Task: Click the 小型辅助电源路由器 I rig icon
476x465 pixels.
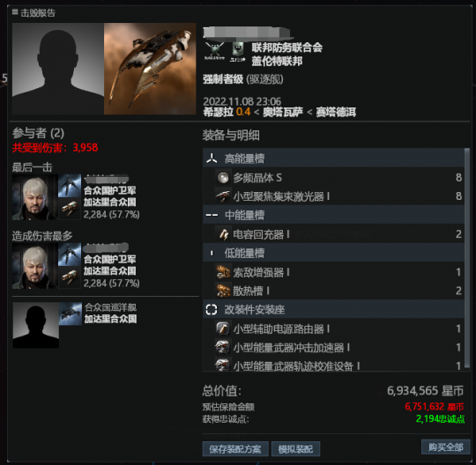Action: [x=223, y=328]
